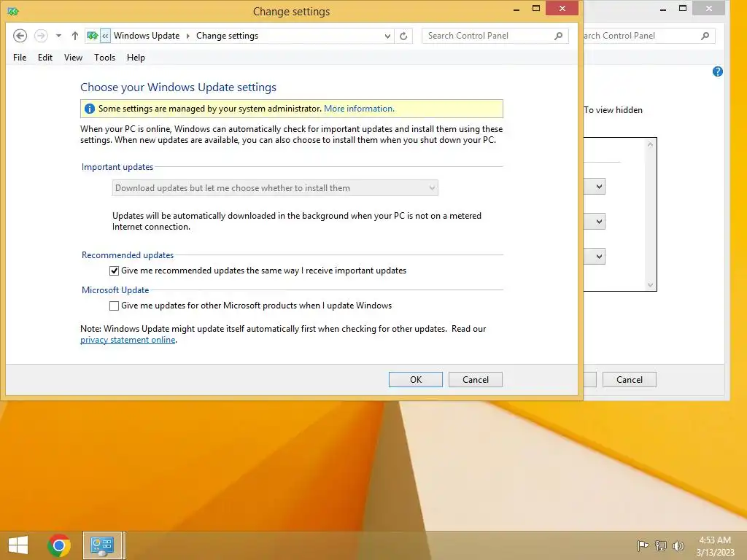Open the privacy statement online link
The width and height of the screenshot is (747, 560).
tap(128, 340)
